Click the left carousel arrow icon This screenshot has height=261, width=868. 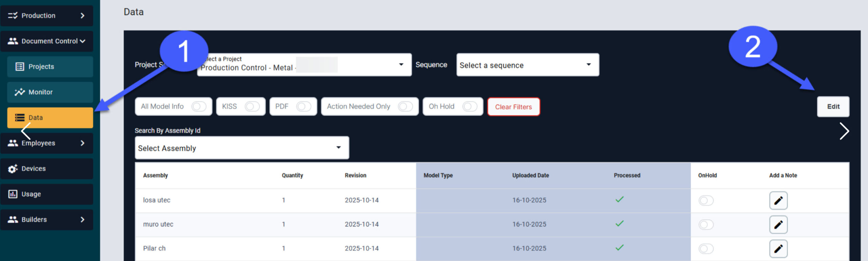[x=26, y=131]
